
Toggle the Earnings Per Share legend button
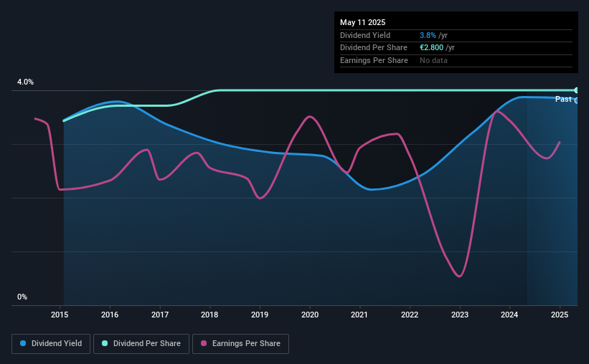point(240,344)
